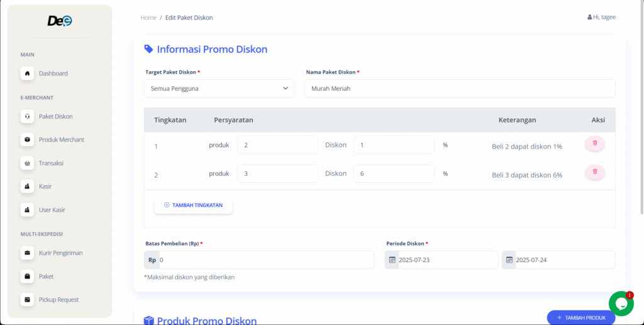
Task: Click the Tambah Produk button
Action: pos(580,317)
